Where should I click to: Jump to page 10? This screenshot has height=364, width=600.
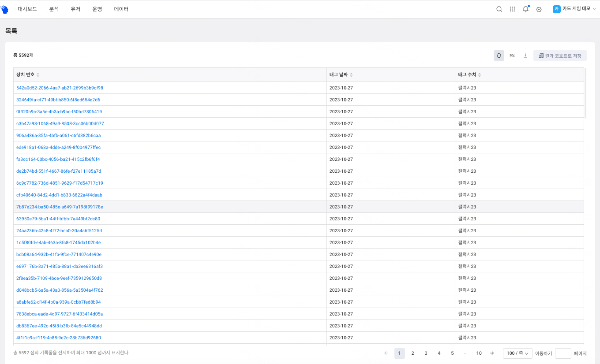tap(479, 353)
